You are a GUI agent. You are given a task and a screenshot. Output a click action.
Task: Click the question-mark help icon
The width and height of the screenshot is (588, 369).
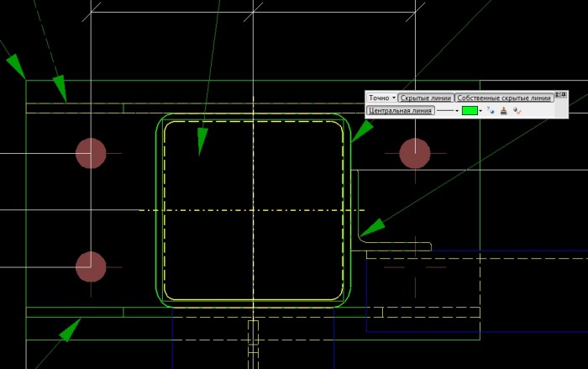coord(491,110)
